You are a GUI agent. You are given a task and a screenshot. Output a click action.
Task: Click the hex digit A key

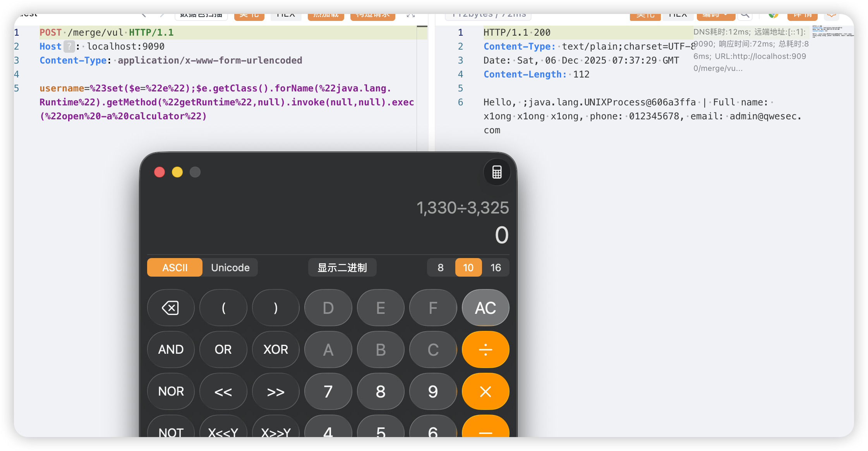pos(328,349)
